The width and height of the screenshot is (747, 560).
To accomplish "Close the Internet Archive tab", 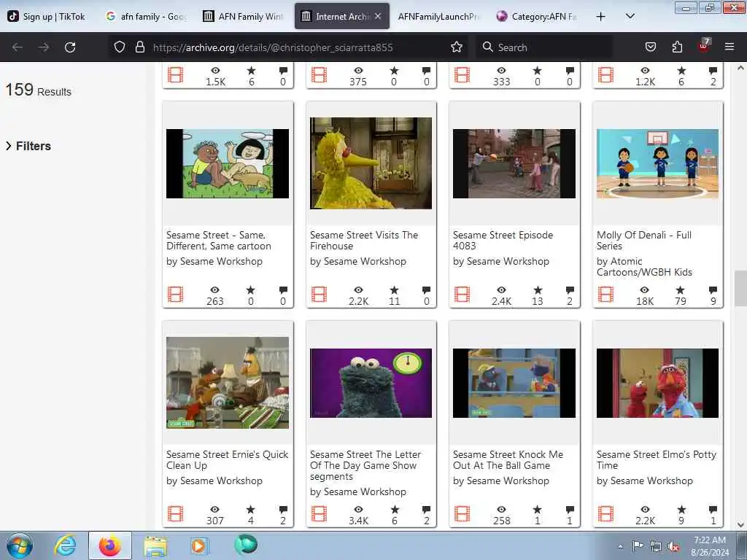I will pos(378,16).
